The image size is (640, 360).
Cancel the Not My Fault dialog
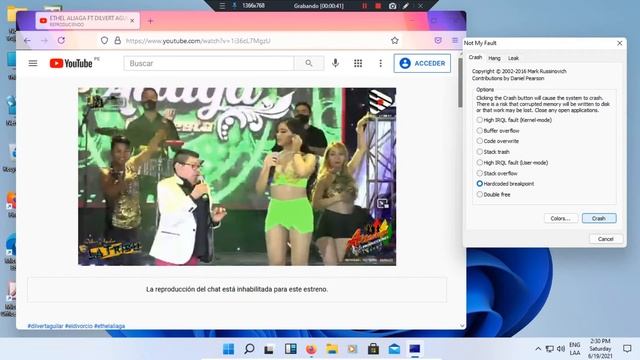point(606,239)
